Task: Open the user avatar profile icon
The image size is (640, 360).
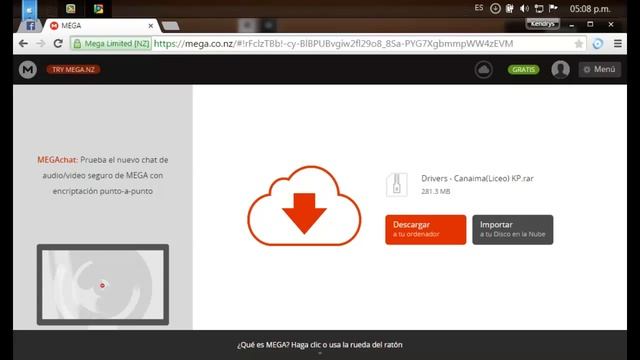Action: pyautogui.click(x=560, y=69)
